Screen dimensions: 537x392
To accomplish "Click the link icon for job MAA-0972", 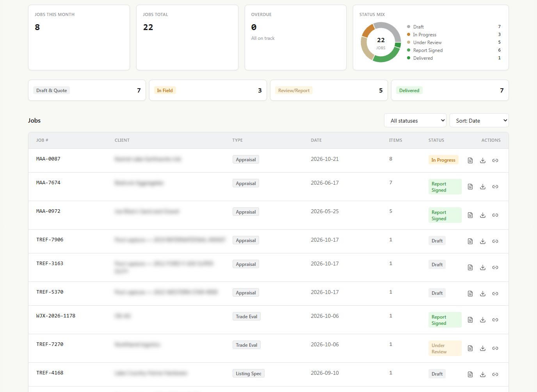I will 495,215.
